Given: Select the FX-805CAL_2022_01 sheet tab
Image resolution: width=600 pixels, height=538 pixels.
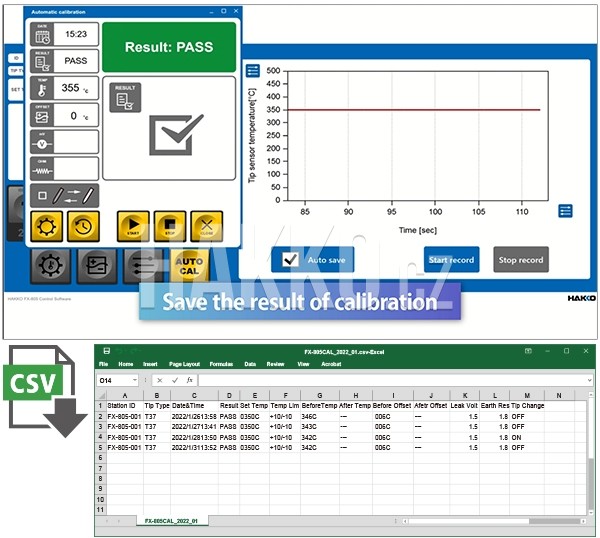Looking at the screenshot, I should tap(171, 521).
